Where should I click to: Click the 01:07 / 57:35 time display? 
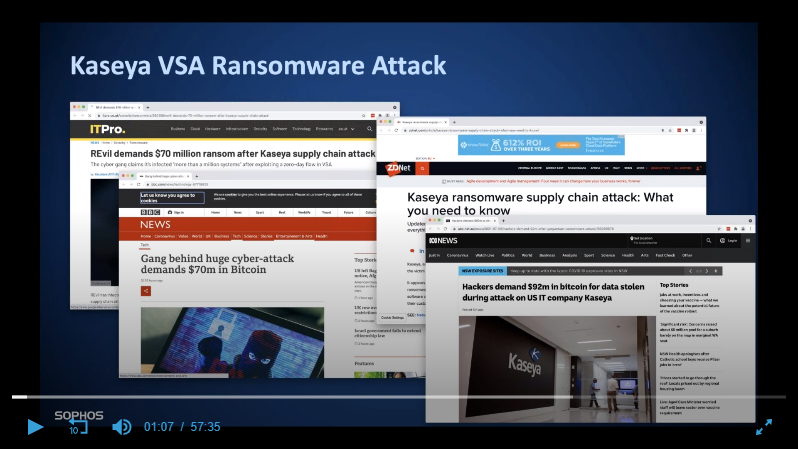coord(182,427)
